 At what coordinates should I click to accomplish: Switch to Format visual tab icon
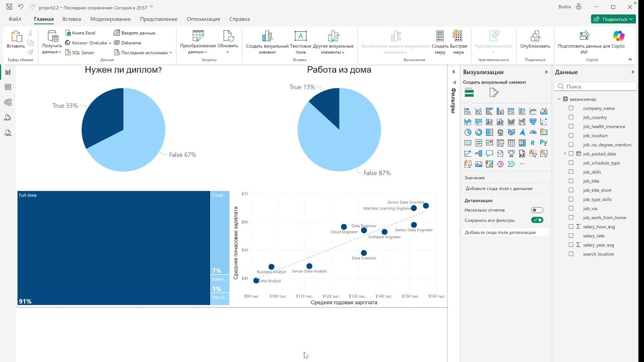click(494, 93)
